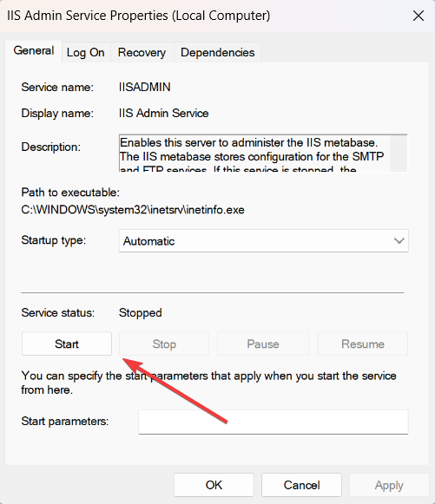Select the Automatic startup type combo box
This screenshot has width=435, height=504.
[263, 241]
